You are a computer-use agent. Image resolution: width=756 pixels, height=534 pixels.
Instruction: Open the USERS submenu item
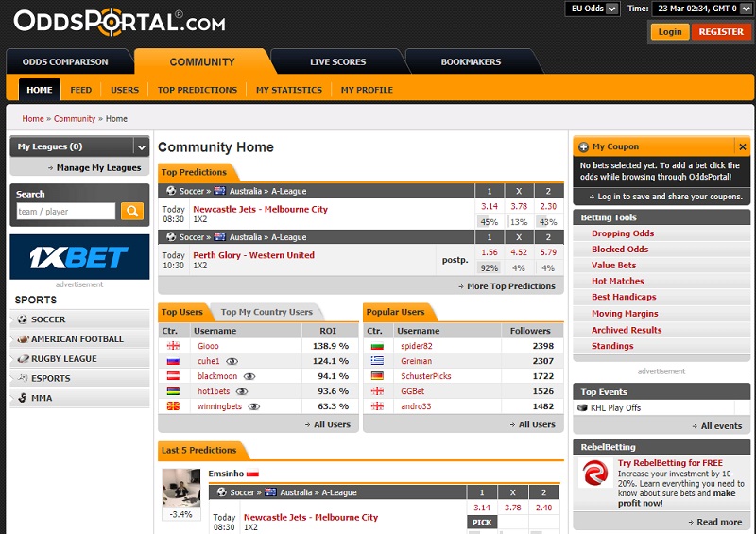125,90
